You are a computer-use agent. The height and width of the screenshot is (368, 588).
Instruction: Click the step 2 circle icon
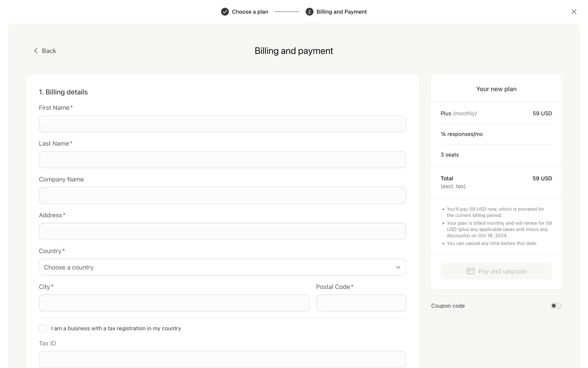(x=309, y=12)
